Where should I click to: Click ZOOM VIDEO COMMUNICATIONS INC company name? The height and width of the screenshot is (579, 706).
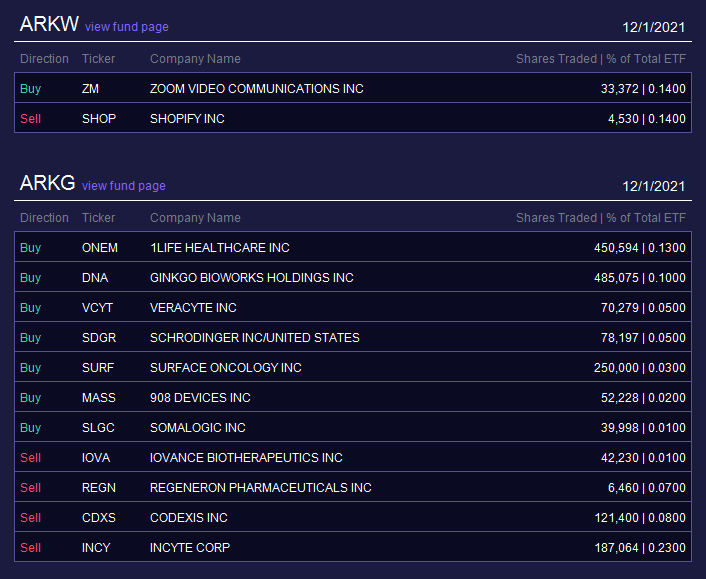(257, 89)
